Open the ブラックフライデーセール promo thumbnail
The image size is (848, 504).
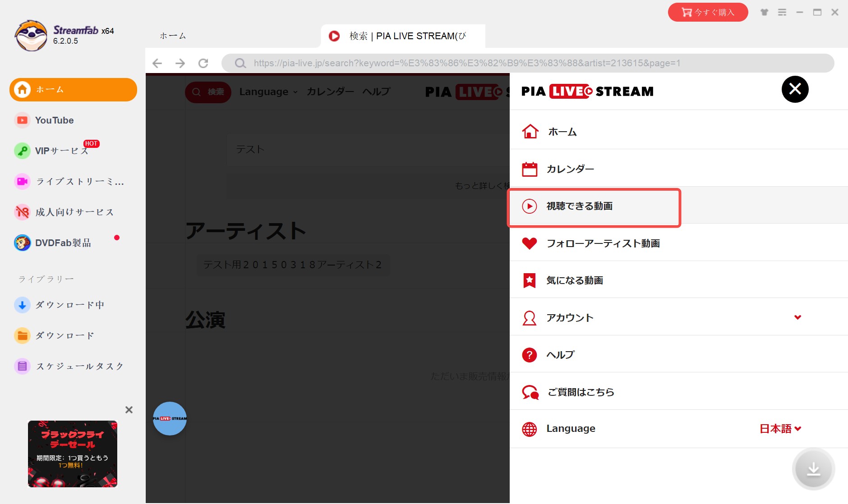coord(73,454)
